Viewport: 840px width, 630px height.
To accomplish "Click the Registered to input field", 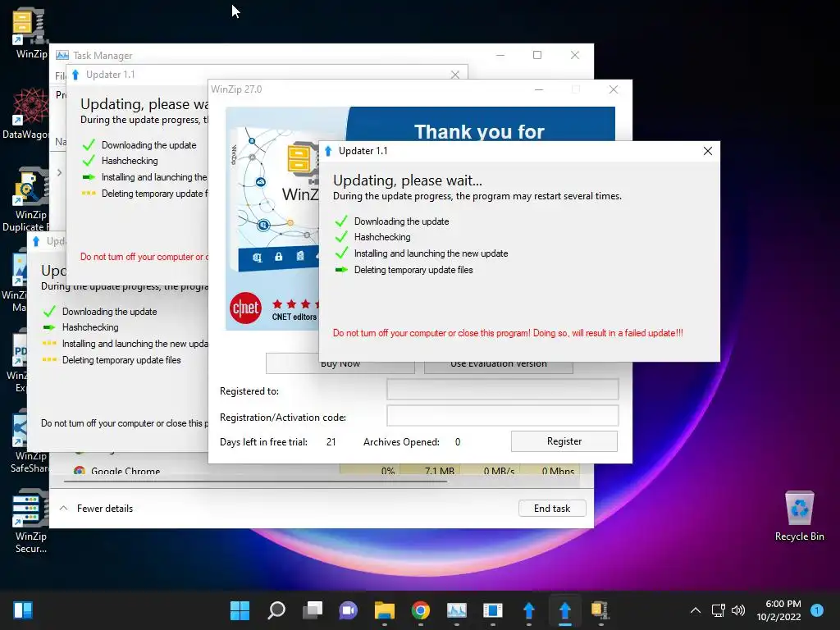I will point(503,390).
